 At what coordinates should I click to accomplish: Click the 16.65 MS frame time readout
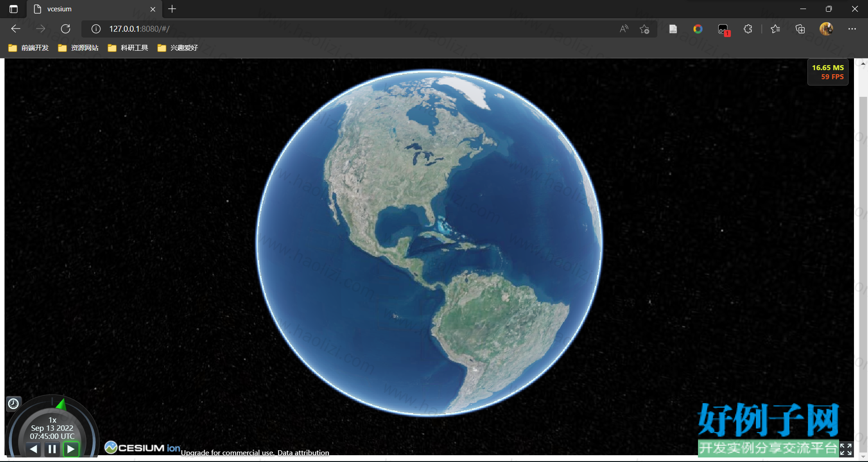tap(828, 68)
